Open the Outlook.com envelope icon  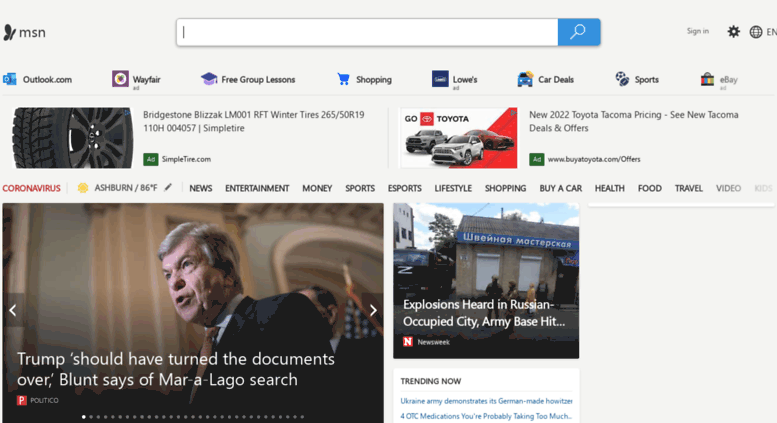pyautogui.click(x=10, y=79)
